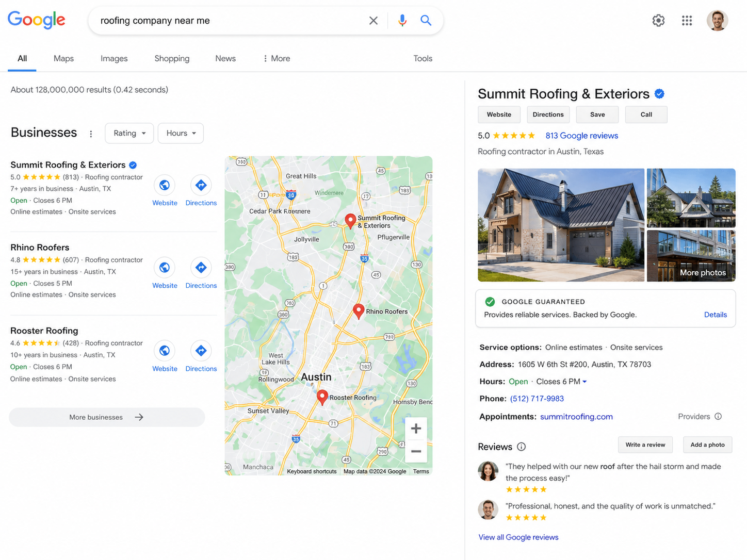This screenshot has height=560, width=747.
Task: Click View all Google reviews link
Action: coord(518,537)
